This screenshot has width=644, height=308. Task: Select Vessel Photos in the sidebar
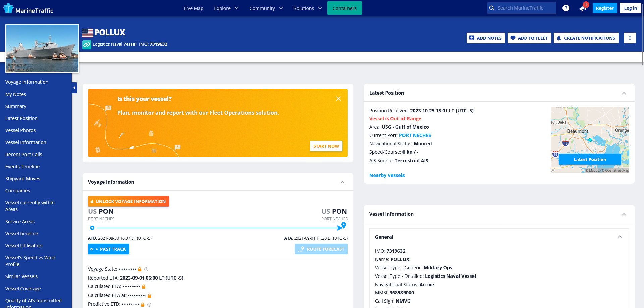20,130
